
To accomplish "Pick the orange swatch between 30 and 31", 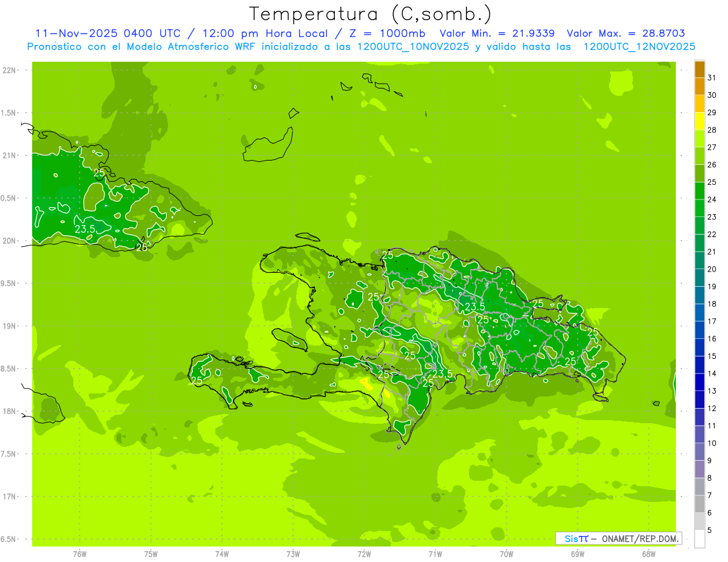I will click(699, 86).
